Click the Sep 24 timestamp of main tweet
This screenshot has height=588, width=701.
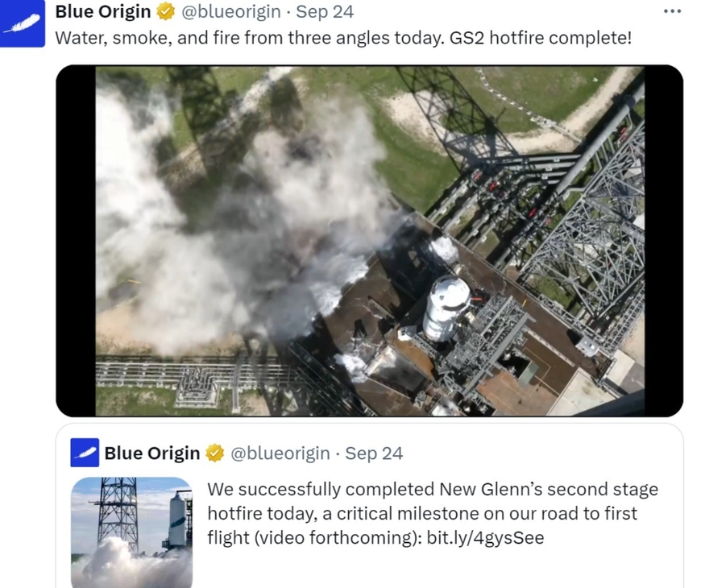pos(325,11)
